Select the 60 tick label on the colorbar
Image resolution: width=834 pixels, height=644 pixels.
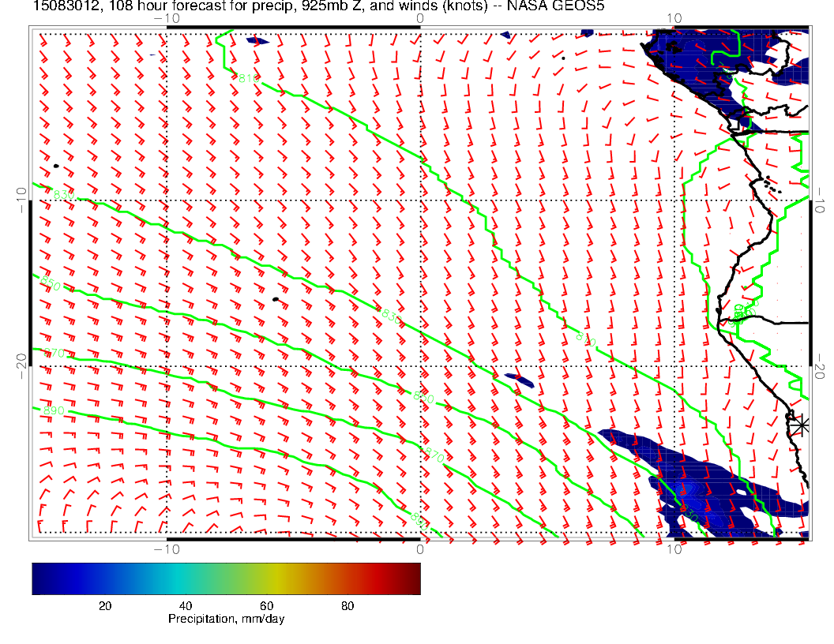266,606
